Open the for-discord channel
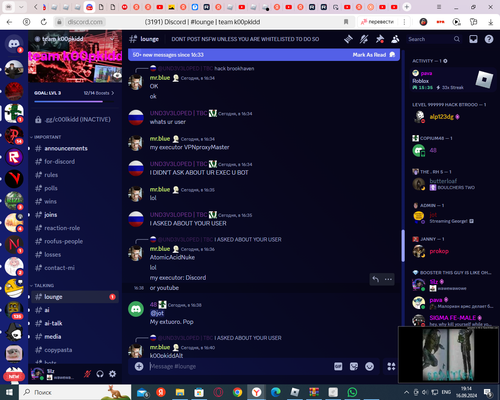The width and height of the screenshot is (500, 400). pyautogui.click(x=75, y=162)
